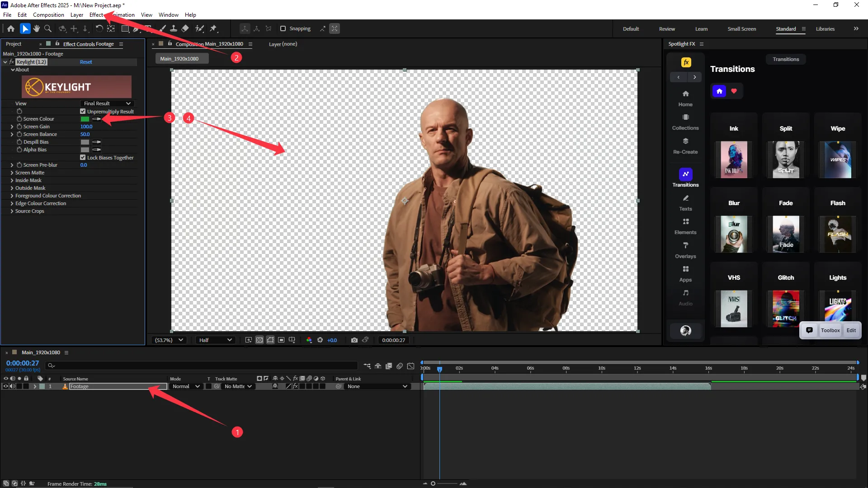Click Screen Colour eyedropper icon

pos(97,119)
